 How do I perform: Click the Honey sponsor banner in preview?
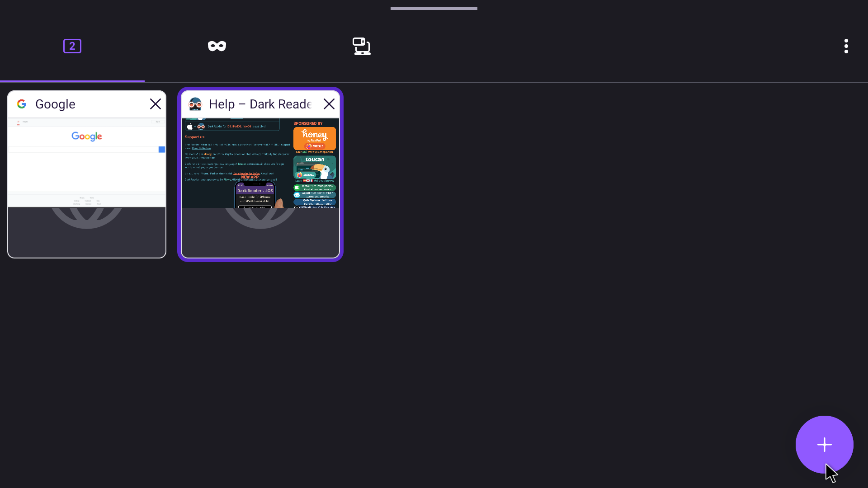pos(314,138)
